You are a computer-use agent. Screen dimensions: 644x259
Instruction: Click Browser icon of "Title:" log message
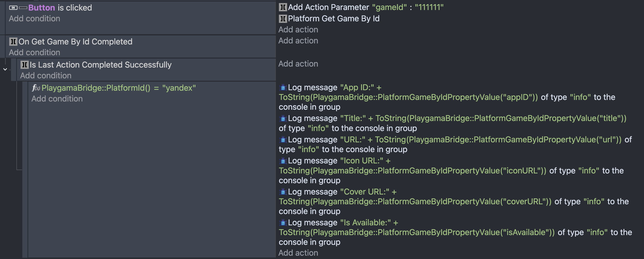tap(283, 118)
